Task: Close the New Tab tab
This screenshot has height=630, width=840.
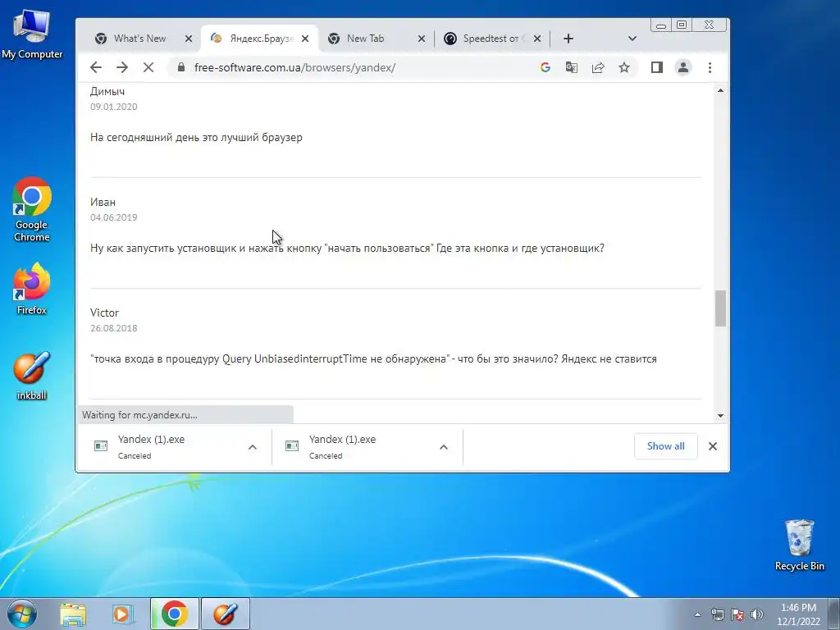Action: 422,39
